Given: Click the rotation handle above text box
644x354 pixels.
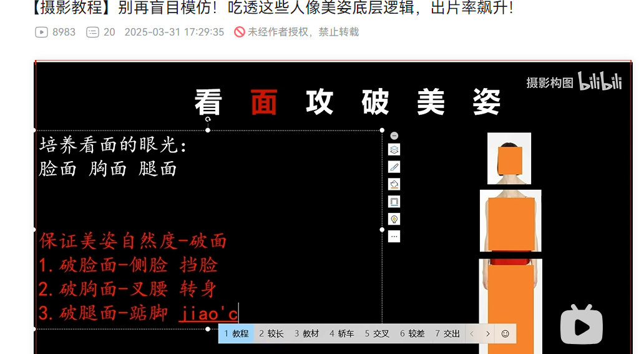Looking at the screenshot, I should point(208,117).
